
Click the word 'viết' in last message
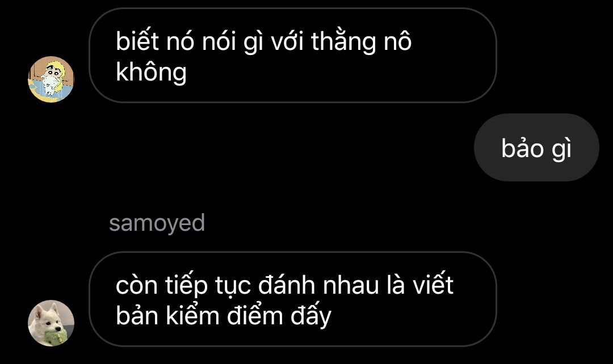pos(433,285)
